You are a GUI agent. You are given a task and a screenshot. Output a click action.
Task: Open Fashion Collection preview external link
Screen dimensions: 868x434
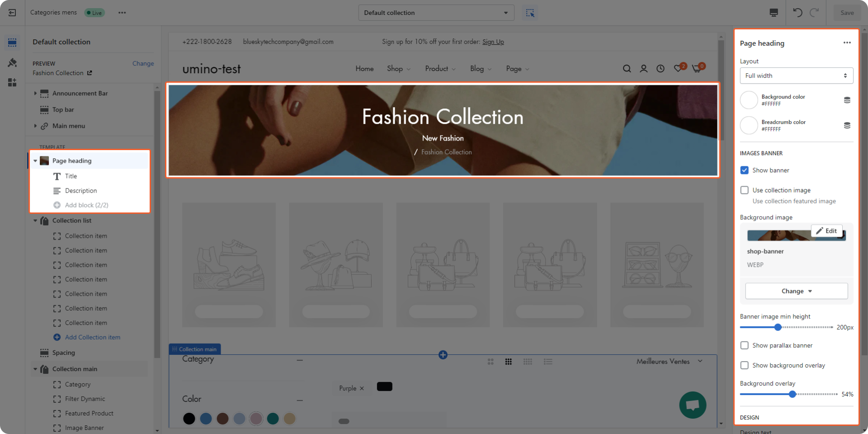90,73
